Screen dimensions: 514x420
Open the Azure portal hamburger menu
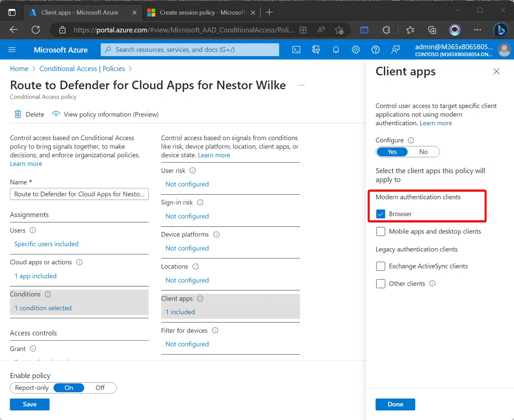[12, 50]
